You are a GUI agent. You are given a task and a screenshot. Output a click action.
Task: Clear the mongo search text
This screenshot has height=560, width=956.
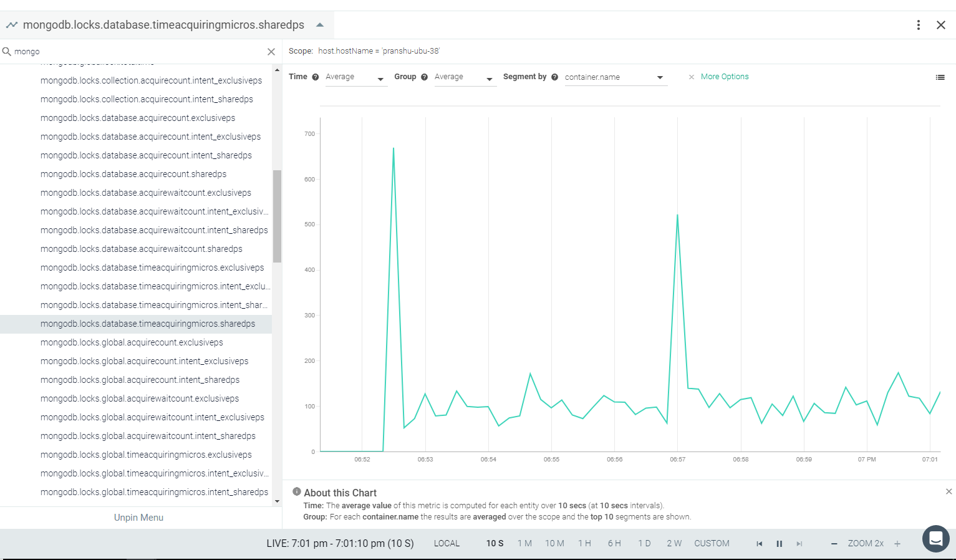(271, 52)
